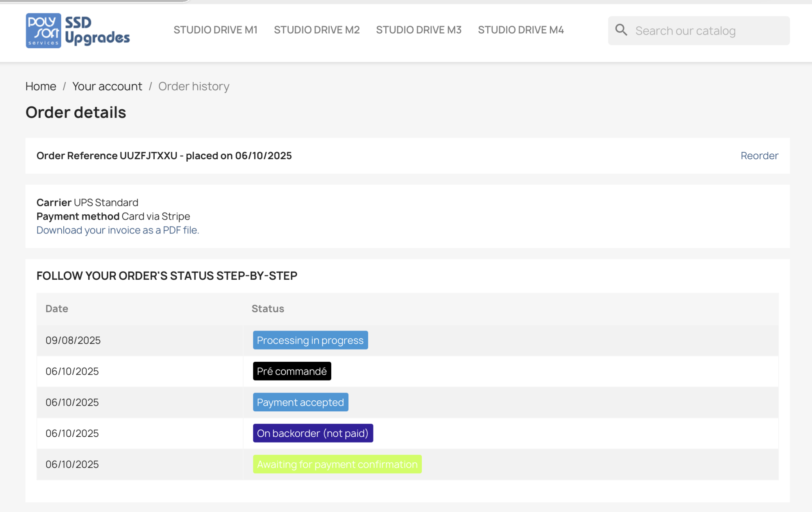Image resolution: width=812 pixels, height=512 pixels.
Task: Click the Date column header
Action: pyautogui.click(x=57, y=309)
